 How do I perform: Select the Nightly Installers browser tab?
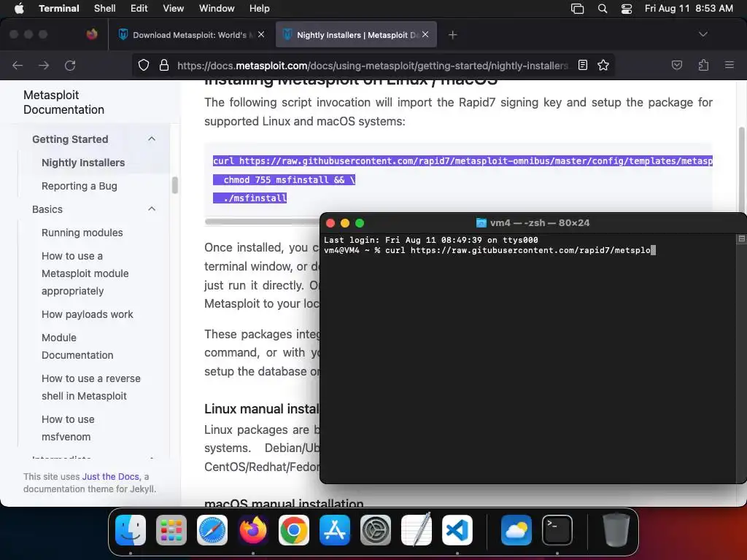pos(356,35)
